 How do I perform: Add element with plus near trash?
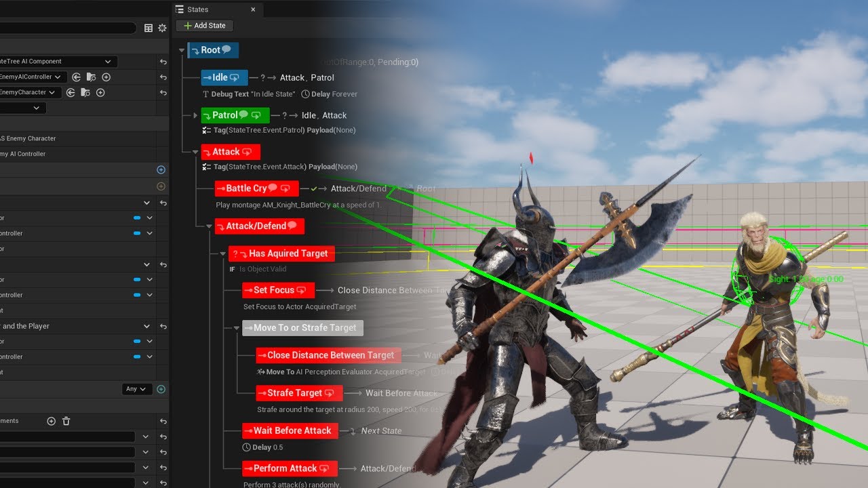[51, 421]
